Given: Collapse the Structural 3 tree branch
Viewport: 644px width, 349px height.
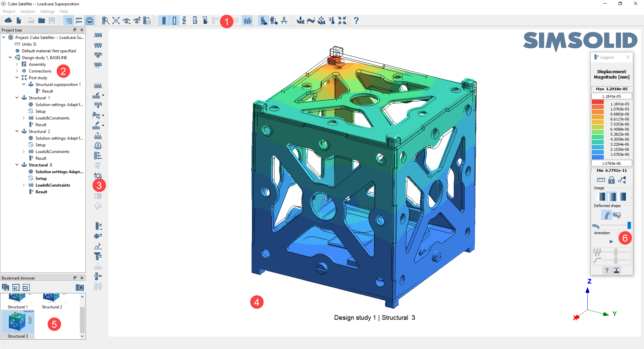Looking at the screenshot, I should tap(17, 165).
